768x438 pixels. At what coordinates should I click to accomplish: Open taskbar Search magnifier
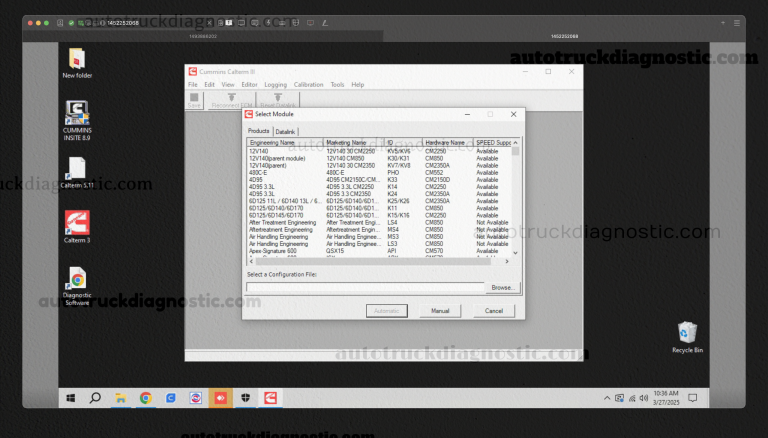coord(95,398)
